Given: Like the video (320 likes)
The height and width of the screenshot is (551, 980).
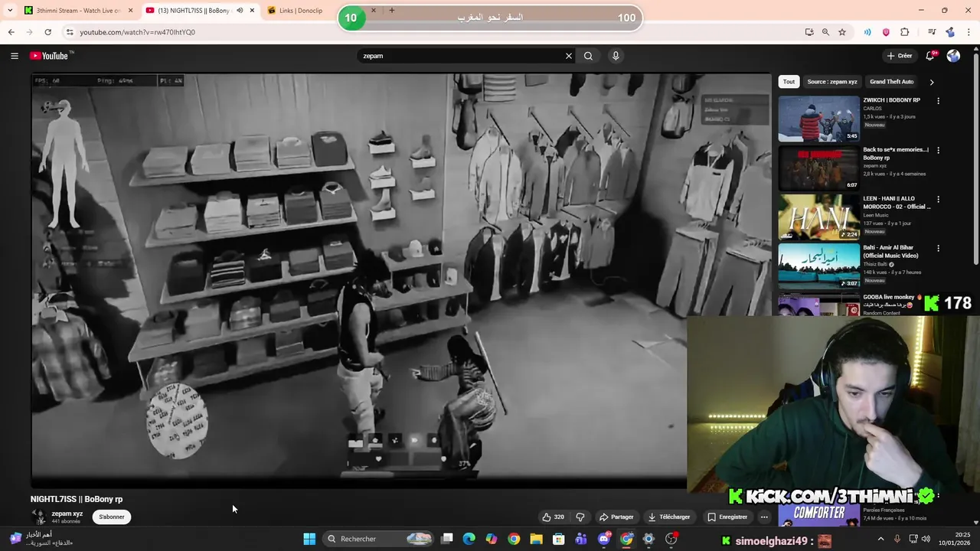Looking at the screenshot, I should coord(554,517).
